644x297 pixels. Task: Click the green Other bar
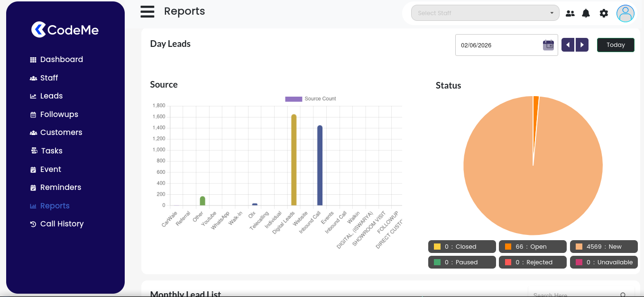(x=202, y=201)
